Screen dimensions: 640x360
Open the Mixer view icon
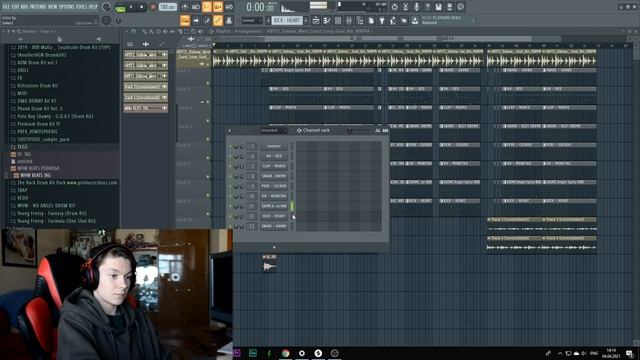tap(349, 20)
